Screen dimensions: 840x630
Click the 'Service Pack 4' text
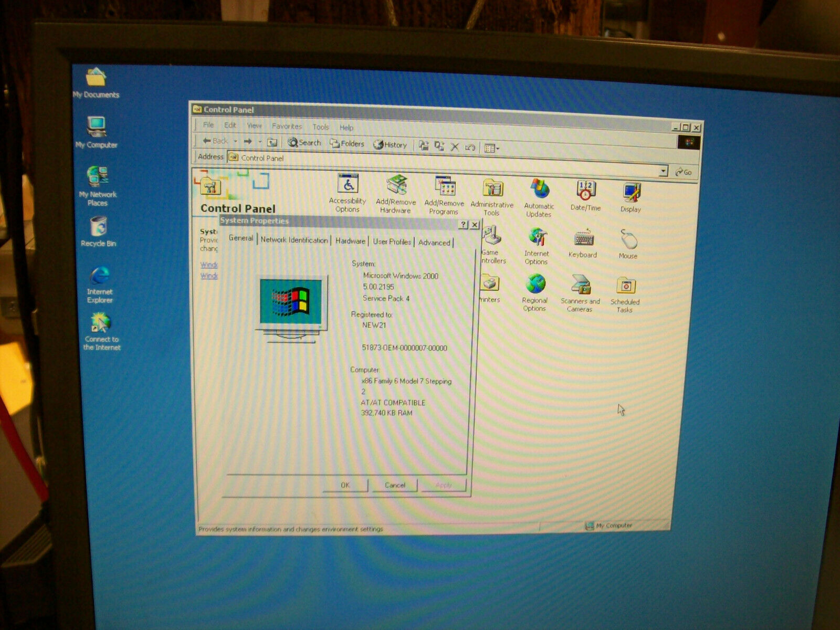pyautogui.click(x=386, y=298)
